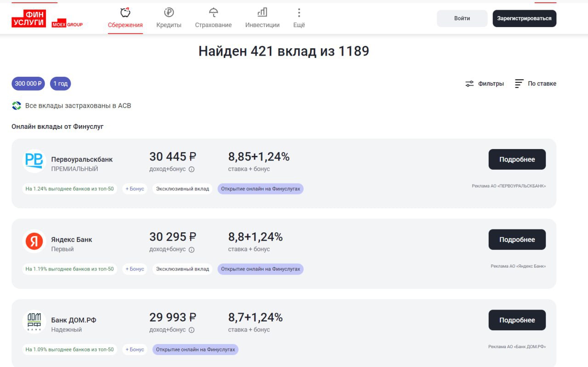Open the Ещё menu

[x=299, y=18]
